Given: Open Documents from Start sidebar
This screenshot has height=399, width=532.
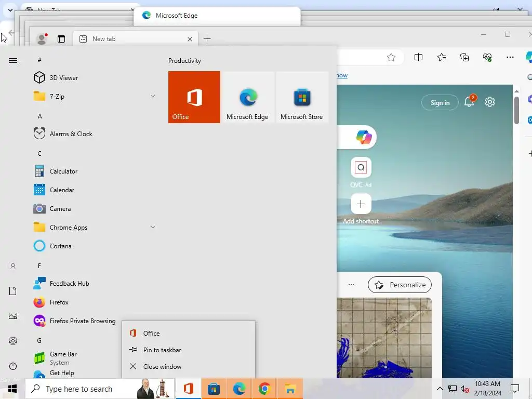Looking at the screenshot, I should pyautogui.click(x=13, y=291).
